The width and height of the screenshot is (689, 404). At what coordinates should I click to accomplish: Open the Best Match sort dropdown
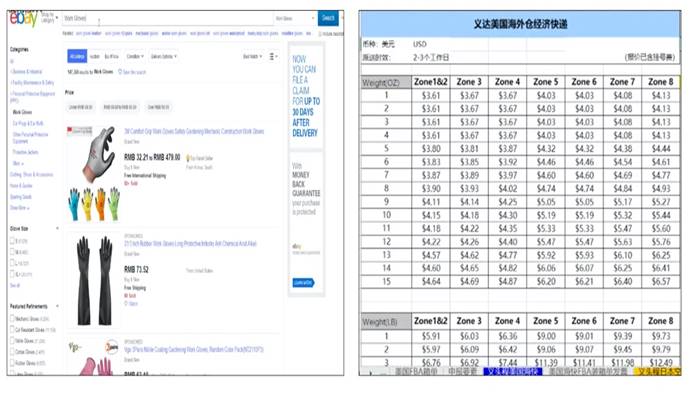pyautogui.click(x=252, y=56)
